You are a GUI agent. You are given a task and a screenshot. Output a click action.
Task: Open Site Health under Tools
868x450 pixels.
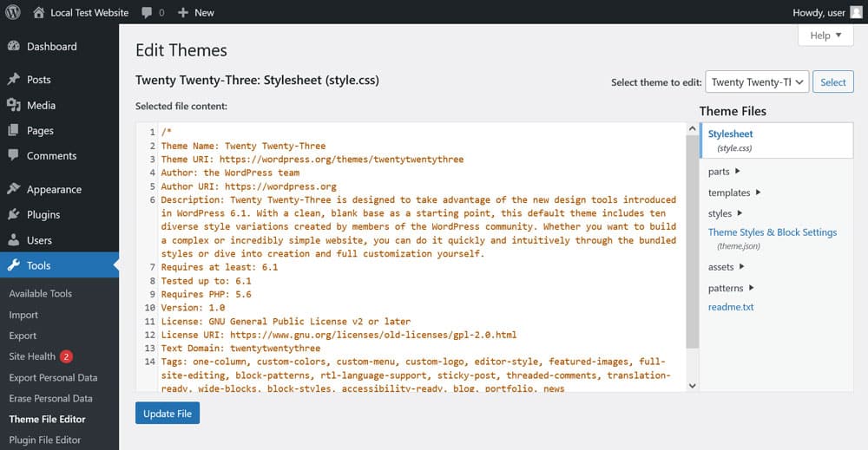tap(32, 356)
